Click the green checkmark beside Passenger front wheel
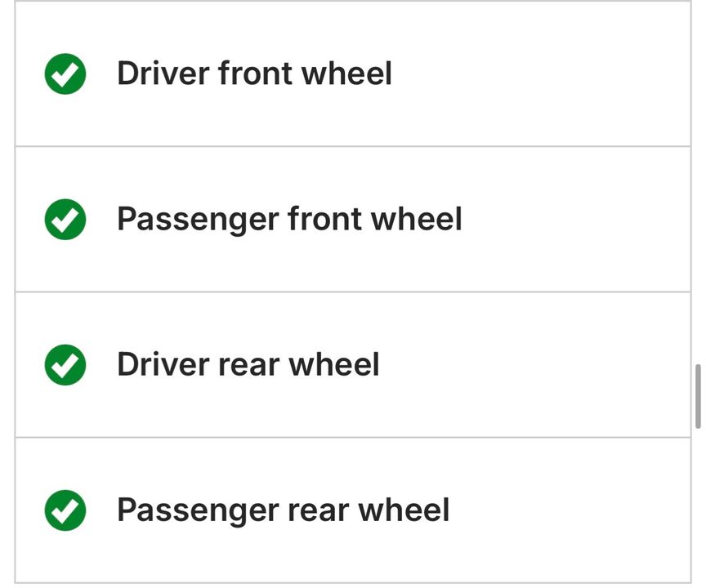 pos(65,219)
